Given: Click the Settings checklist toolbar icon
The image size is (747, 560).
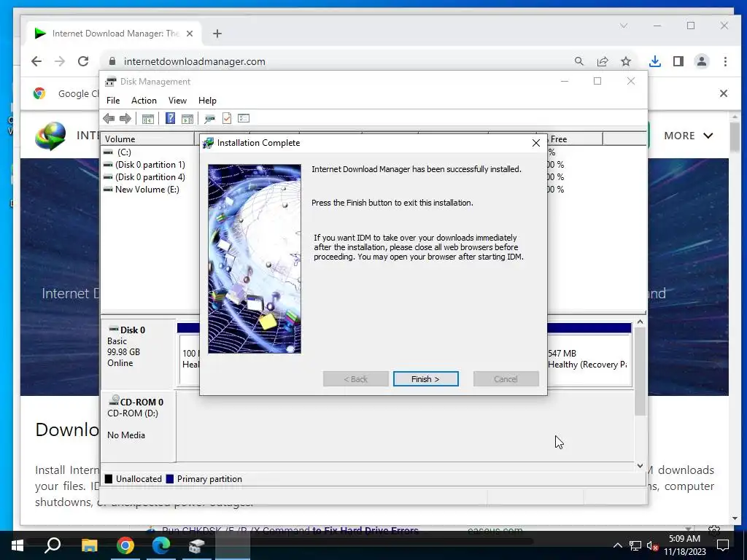Looking at the screenshot, I should point(244,118).
